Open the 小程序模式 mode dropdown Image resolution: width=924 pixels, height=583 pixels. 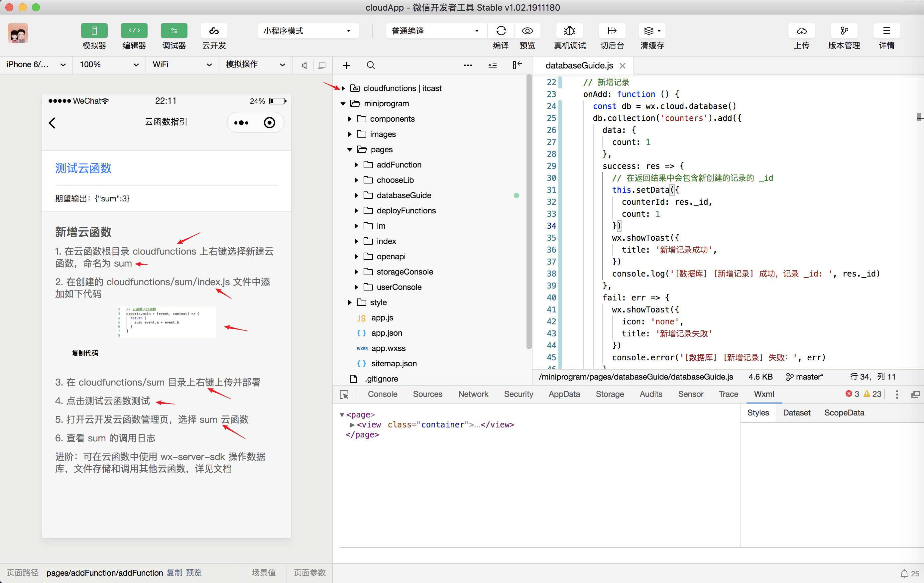tap(308, 31)
